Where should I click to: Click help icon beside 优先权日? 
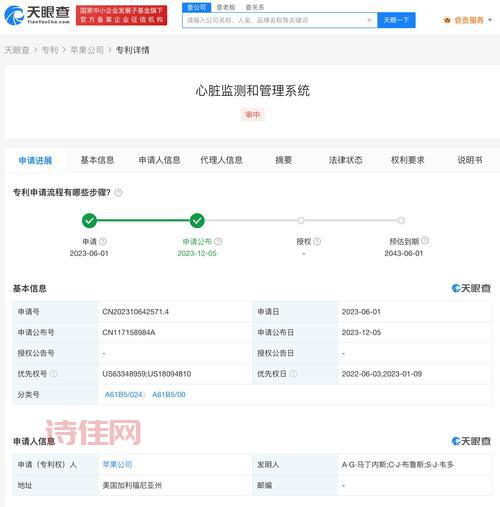tap(293, 374)
